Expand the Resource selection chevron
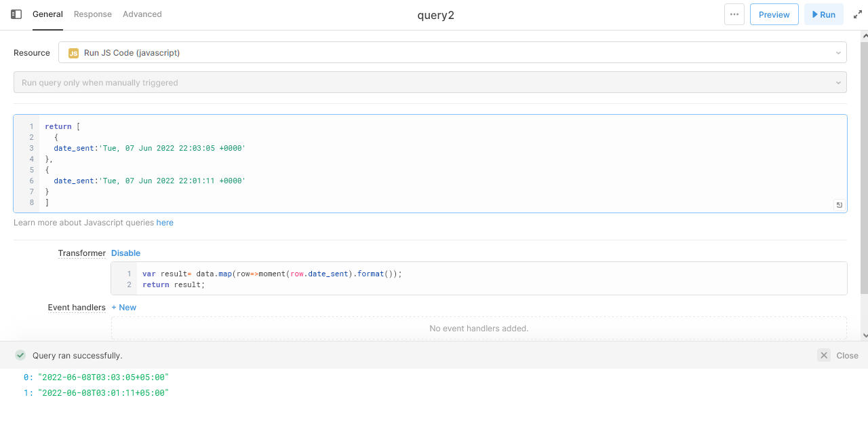The image size is (868, 425). [838, 52]
